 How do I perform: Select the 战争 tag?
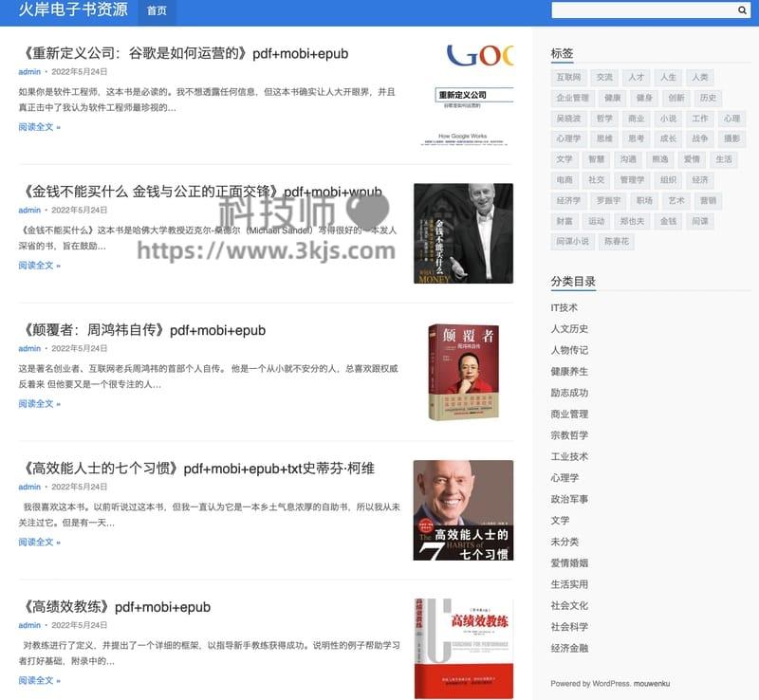click(700, 138)
